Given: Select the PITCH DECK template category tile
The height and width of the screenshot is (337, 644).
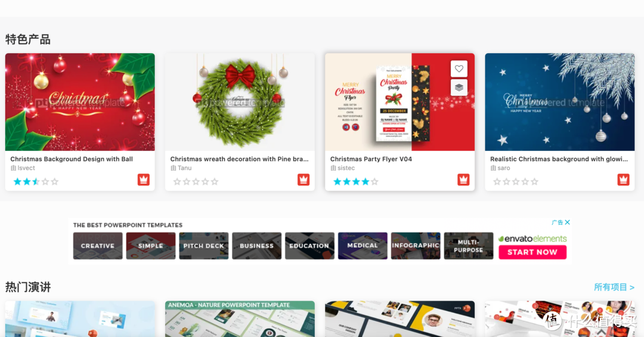Looking at the screenshot, I should (x=204, y=246).
